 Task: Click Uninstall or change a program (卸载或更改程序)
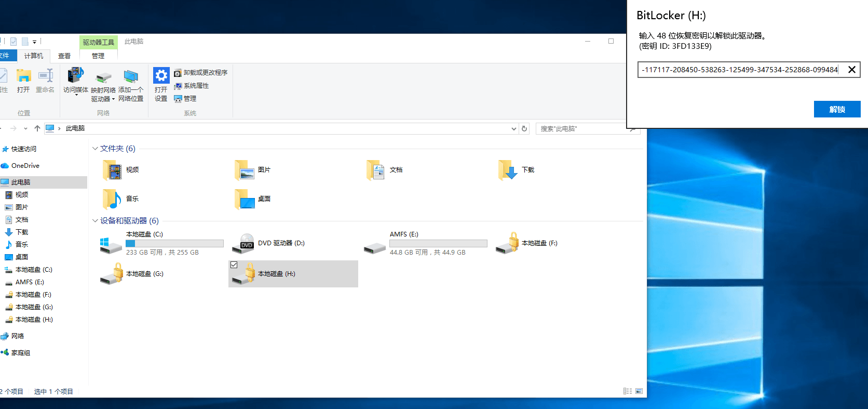coord(200,73)
